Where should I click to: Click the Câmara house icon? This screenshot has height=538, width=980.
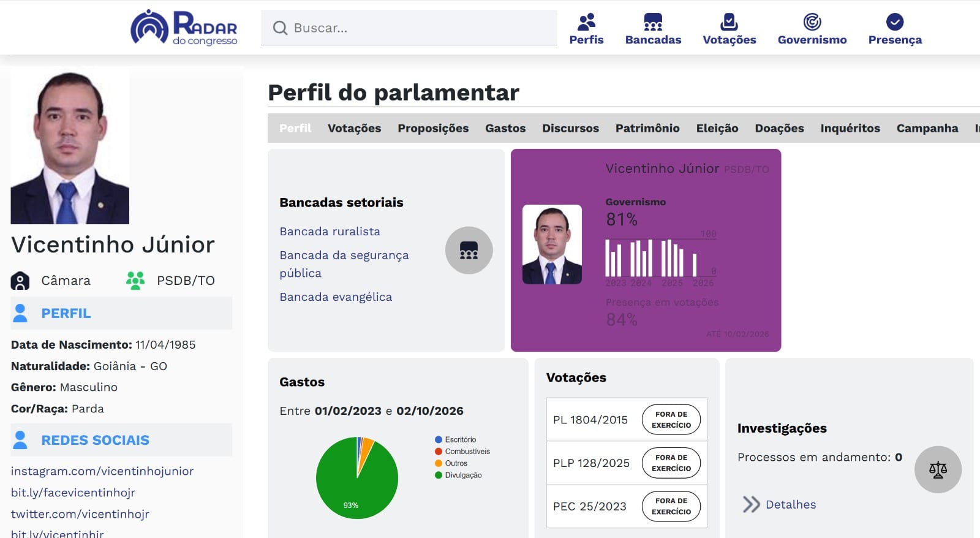pyautogui.click(x=20, y=281)
